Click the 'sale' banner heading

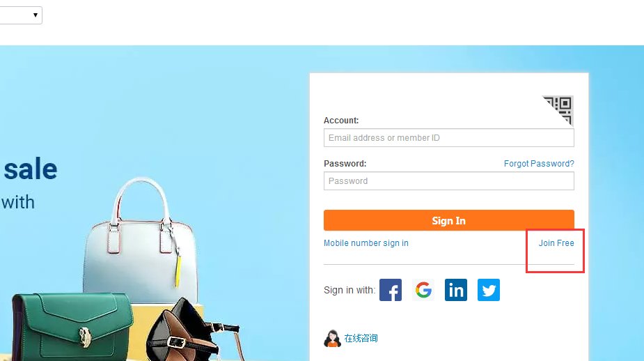tap(31, 169)
